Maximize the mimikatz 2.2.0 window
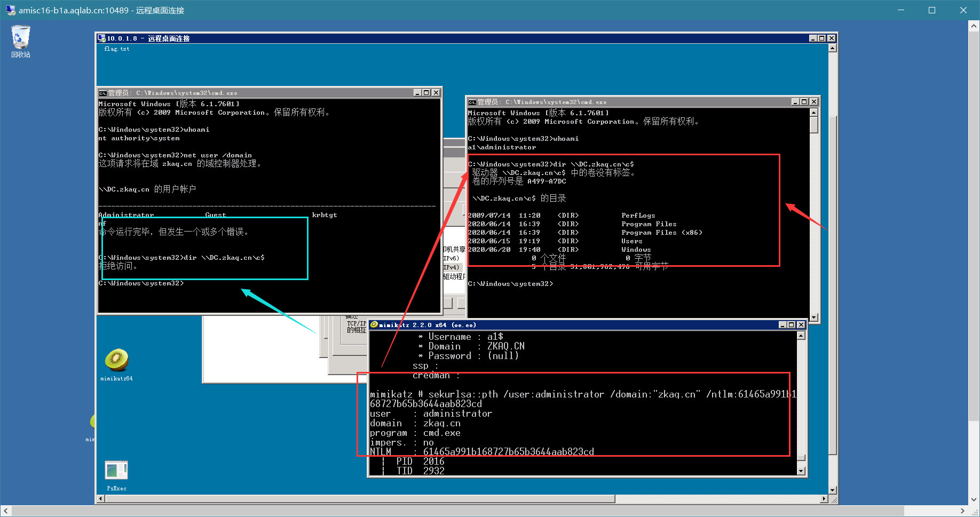This screenshot has height=517, width=980. (792, 324)
